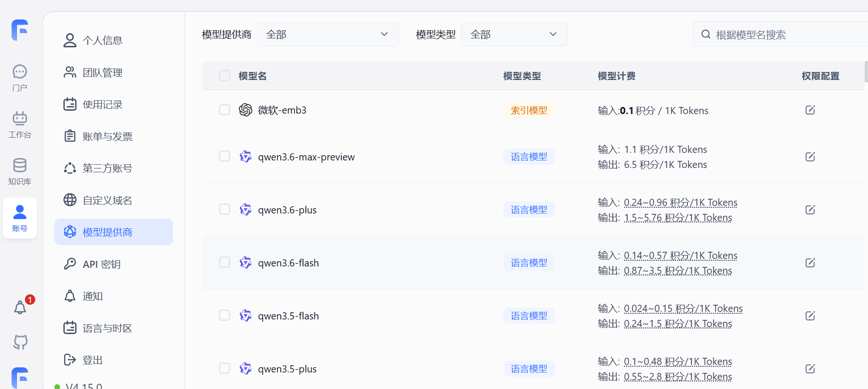This screenshot has width=868, height=389.
Task: Open the 模型提供商 filter dropdown
Action: pos(328,35)
